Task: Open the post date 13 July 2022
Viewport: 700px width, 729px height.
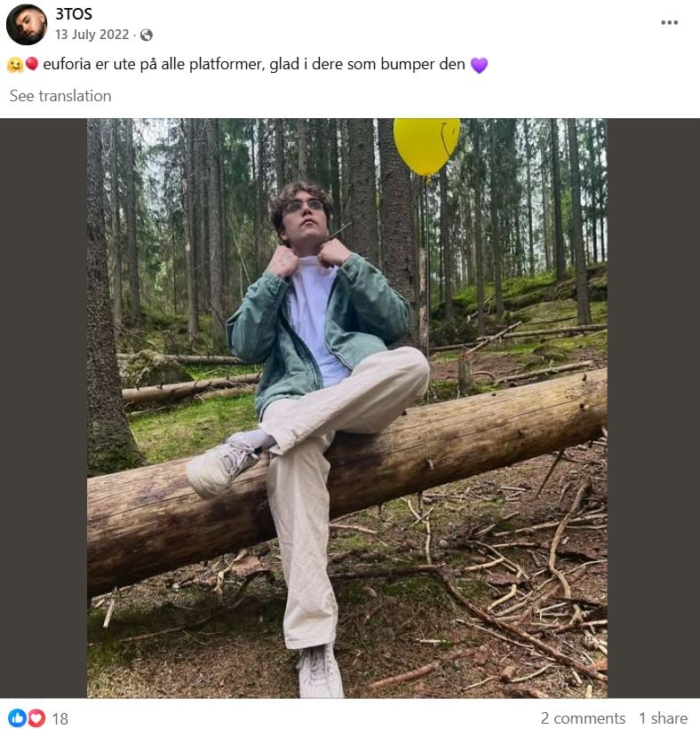Action: [93, 36]
